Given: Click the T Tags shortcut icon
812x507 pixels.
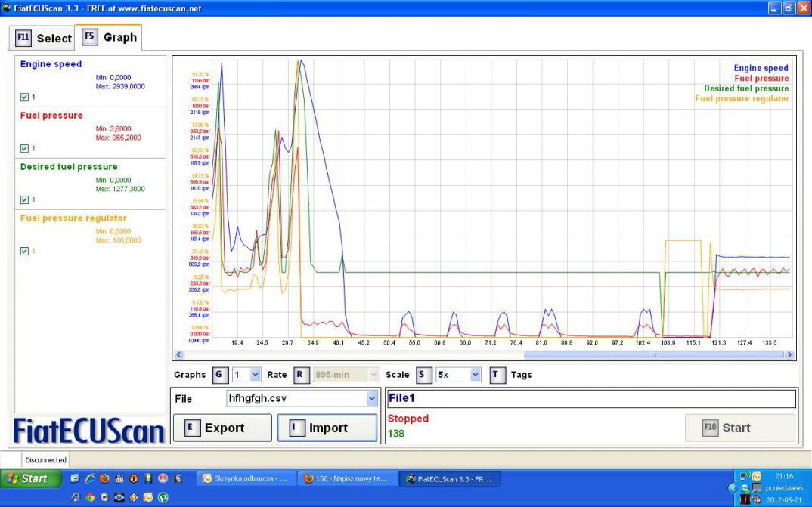Looking at the screenshot, I should 497,375.
